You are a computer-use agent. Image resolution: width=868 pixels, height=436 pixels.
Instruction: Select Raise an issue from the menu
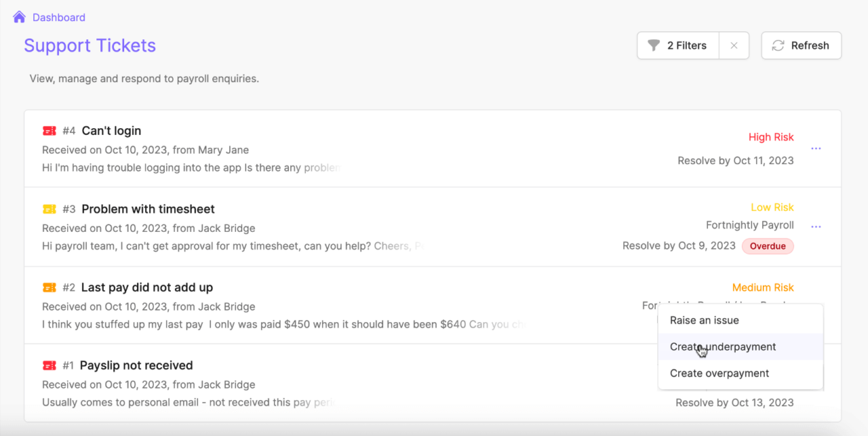[x=704, y=320]
